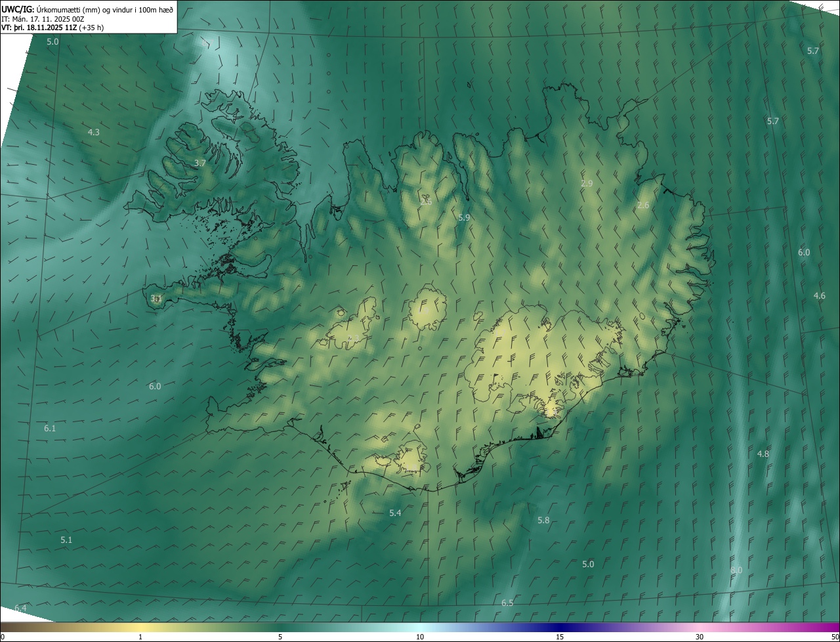This screenshot has width=840, height=642.
Task: Click the 5.1 value label
Action: tap(66, 540)
